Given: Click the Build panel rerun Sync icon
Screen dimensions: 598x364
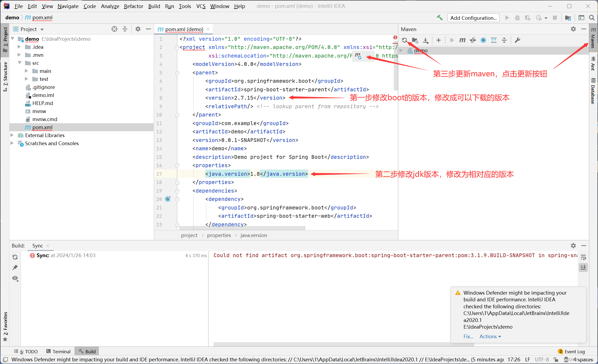Looking at the screenshot, I should click(x=15, y=257).
